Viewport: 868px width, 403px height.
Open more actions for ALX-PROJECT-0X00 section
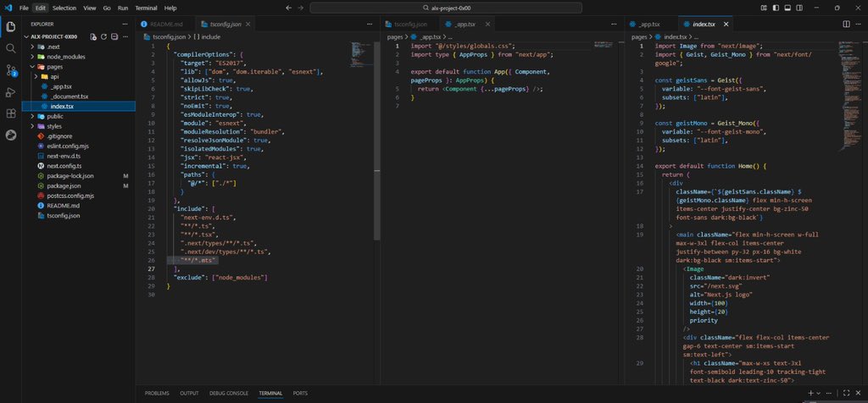125,36
